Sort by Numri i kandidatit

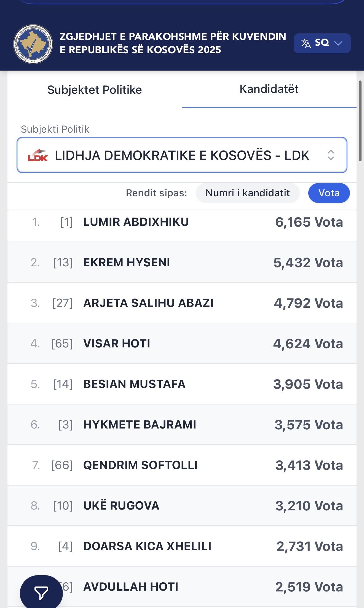click(x=248, y=193)
